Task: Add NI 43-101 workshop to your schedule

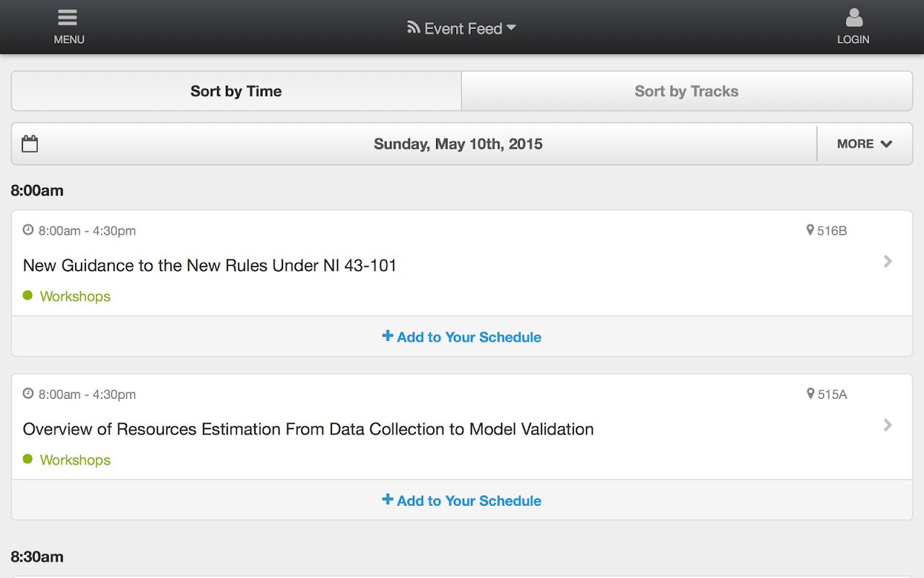Action: pos(462,337)
